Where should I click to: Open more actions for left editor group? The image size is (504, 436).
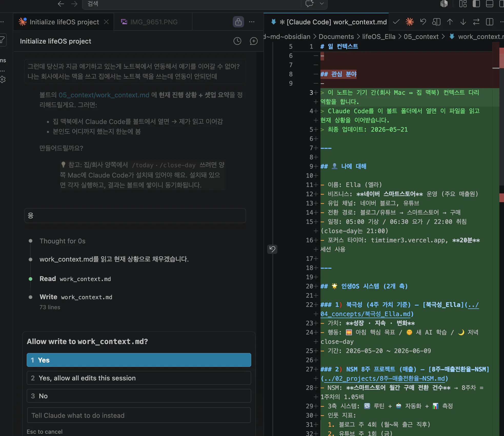tap(252, 22)
